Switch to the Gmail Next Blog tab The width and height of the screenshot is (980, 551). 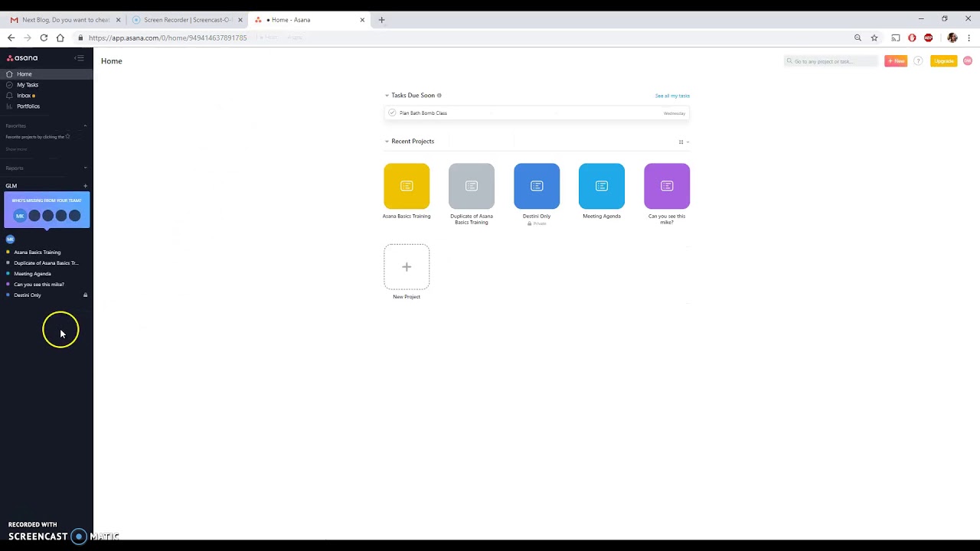(x=65, y=20)
